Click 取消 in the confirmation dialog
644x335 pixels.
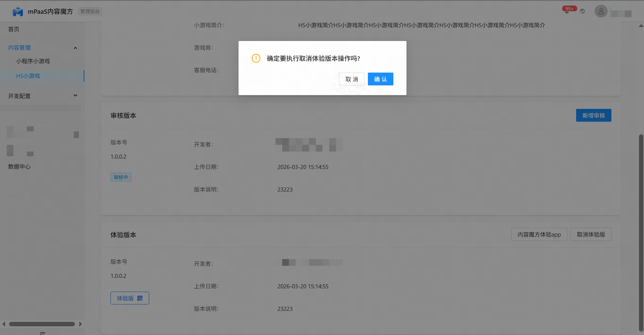click(x=352, y=79)
